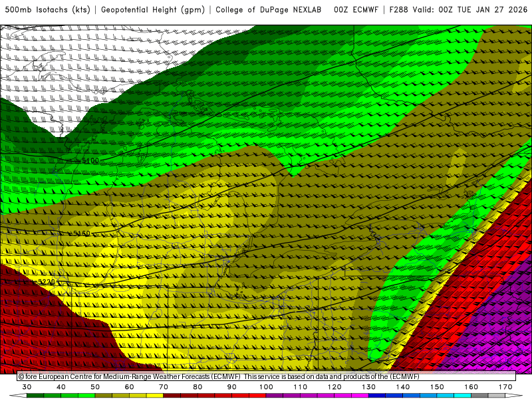
Task: Click the 90 value on the color scale
Action: 231,387
